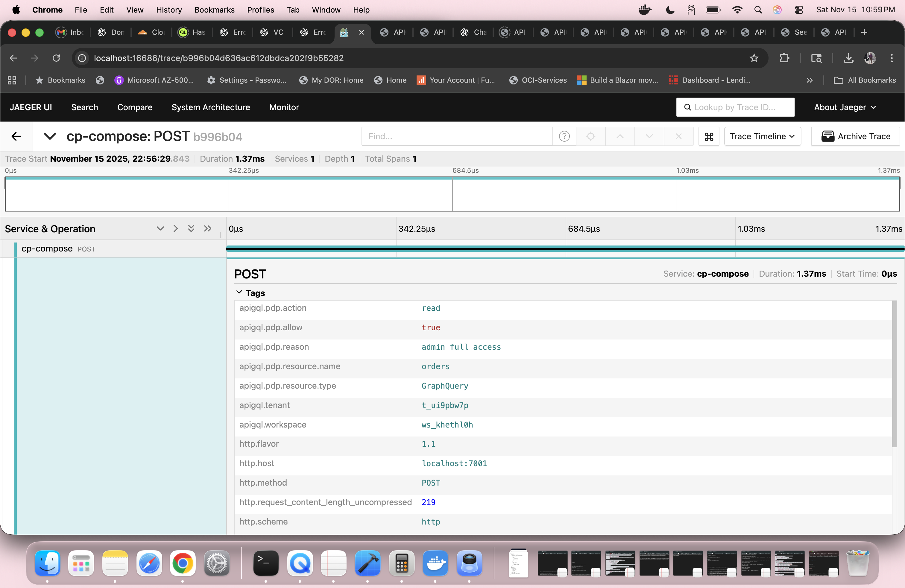Click the keyboard shortcuts command icon
This screenshot has width=905, height=588.
[x=709, y=137]
